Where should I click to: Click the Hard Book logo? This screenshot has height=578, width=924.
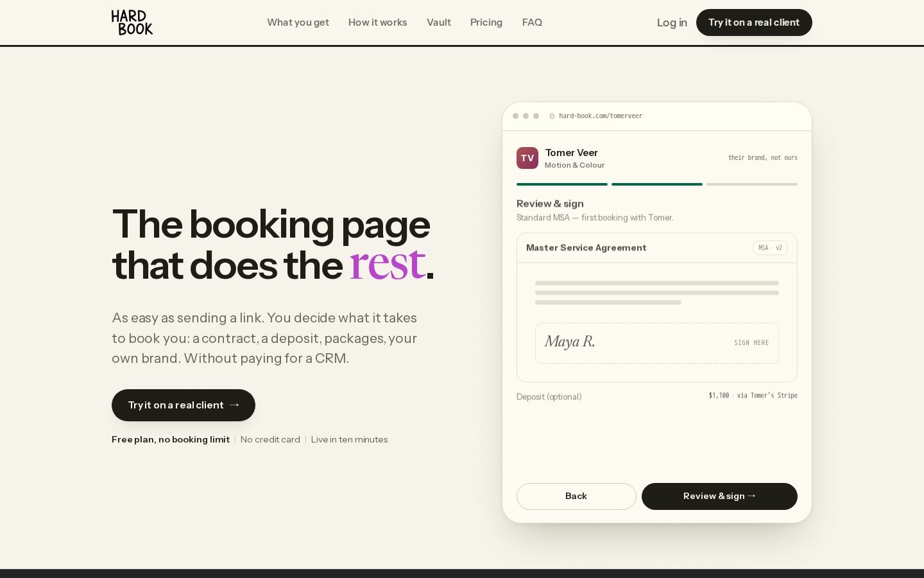click(132, 22)
